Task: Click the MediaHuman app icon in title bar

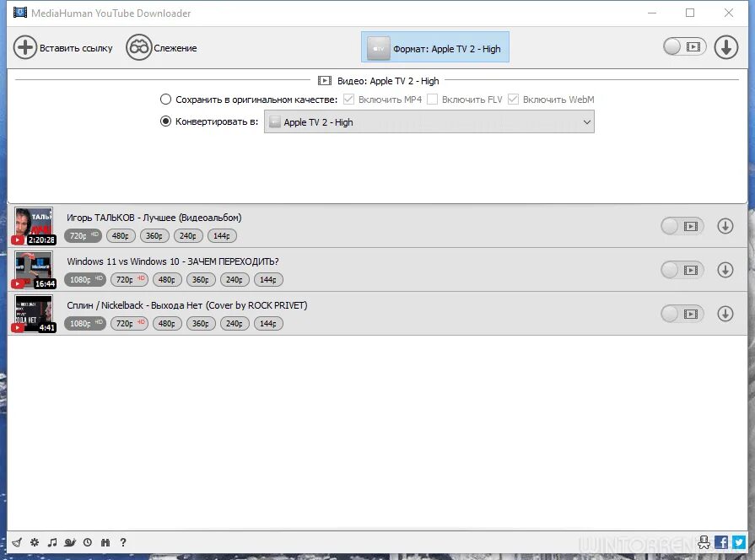Action: click(19, 13)
